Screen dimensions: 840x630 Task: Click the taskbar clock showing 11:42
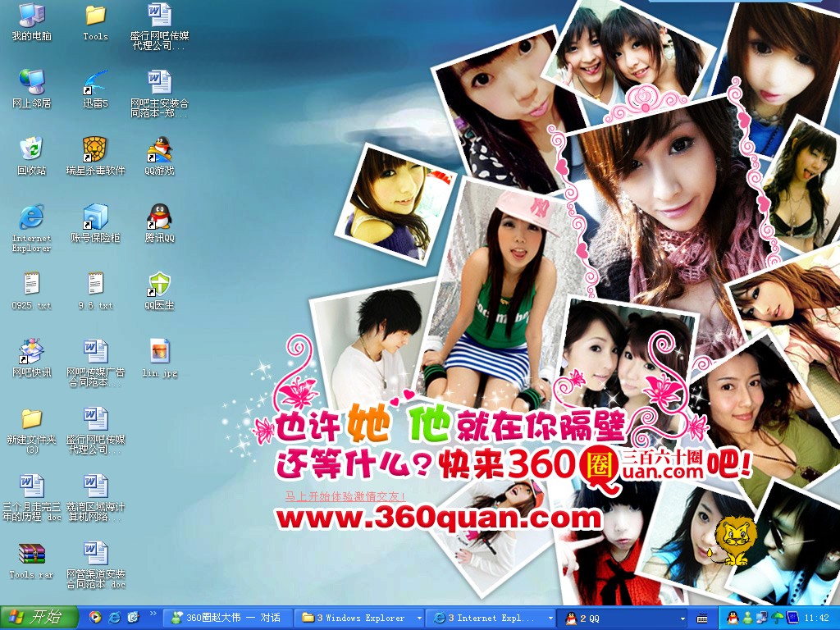[x=817, y=618]
